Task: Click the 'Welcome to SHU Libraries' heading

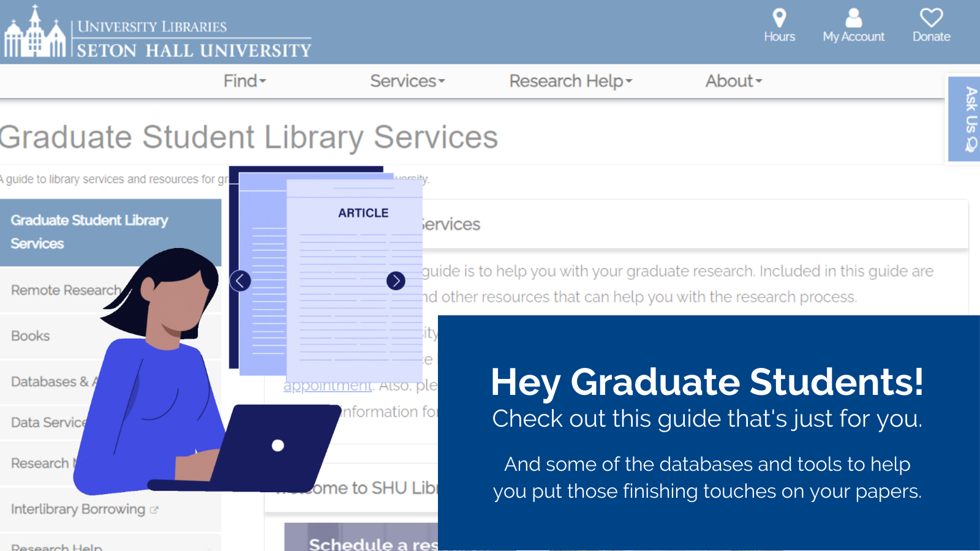Action: tap(357, 488)
